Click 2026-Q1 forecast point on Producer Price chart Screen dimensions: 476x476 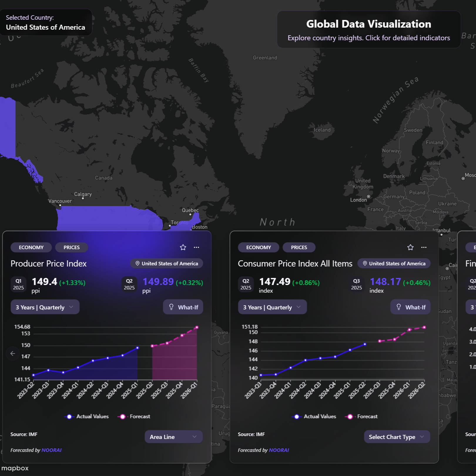(x=197, y=327)
